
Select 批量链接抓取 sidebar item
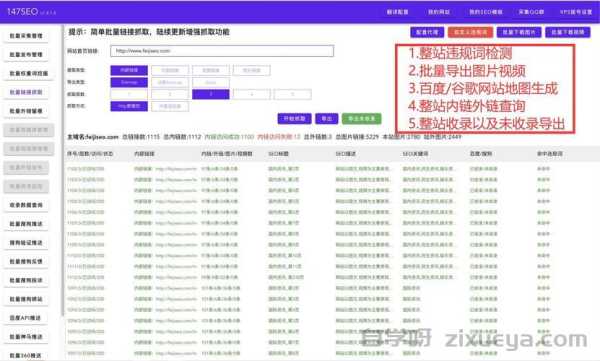26,92
